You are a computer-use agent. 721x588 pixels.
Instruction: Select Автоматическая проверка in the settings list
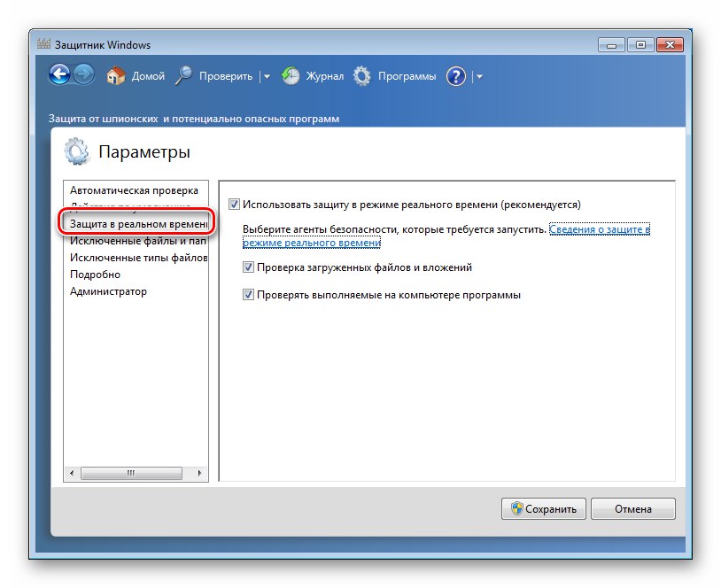click(134, 190)
